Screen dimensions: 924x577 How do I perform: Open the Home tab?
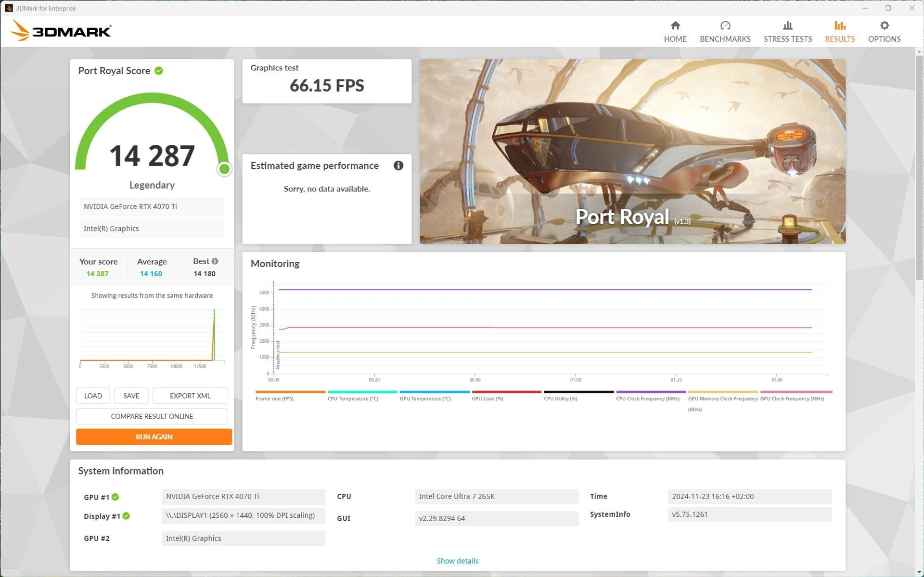pos(675,32)
